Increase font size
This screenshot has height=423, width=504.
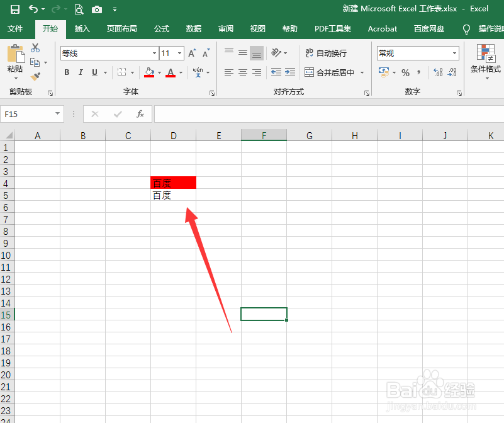192,53
